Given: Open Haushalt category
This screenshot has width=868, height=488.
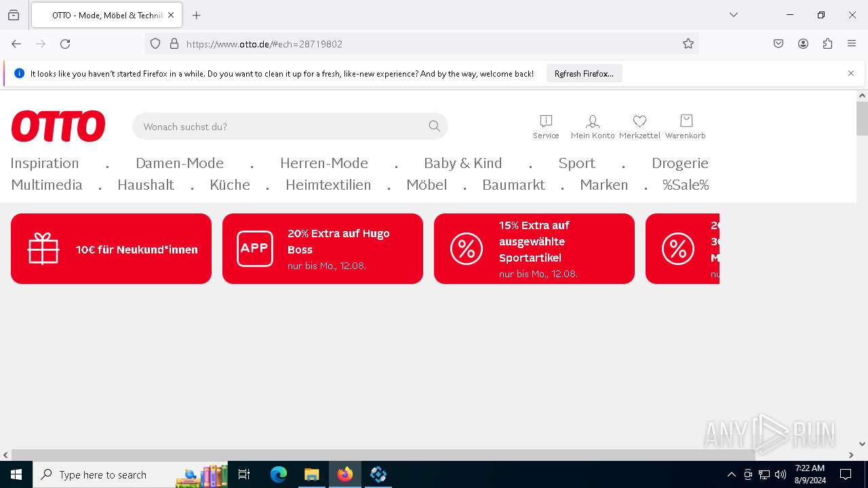Looking at the screenshot, I should click(146, 185).
